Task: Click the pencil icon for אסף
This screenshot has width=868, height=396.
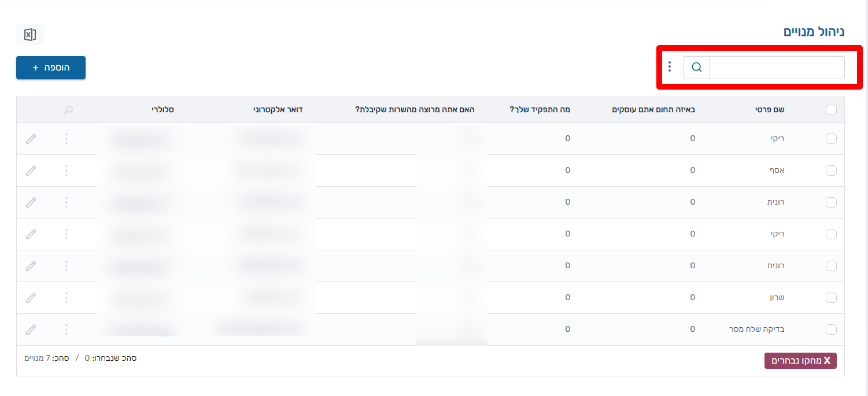Action: click(x=31, y=171)
